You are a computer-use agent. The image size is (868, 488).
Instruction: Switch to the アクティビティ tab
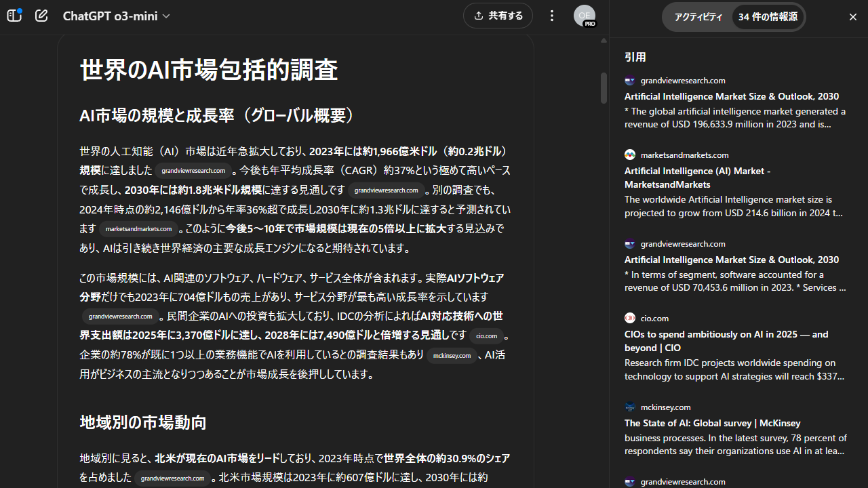[x=698, y=17]
